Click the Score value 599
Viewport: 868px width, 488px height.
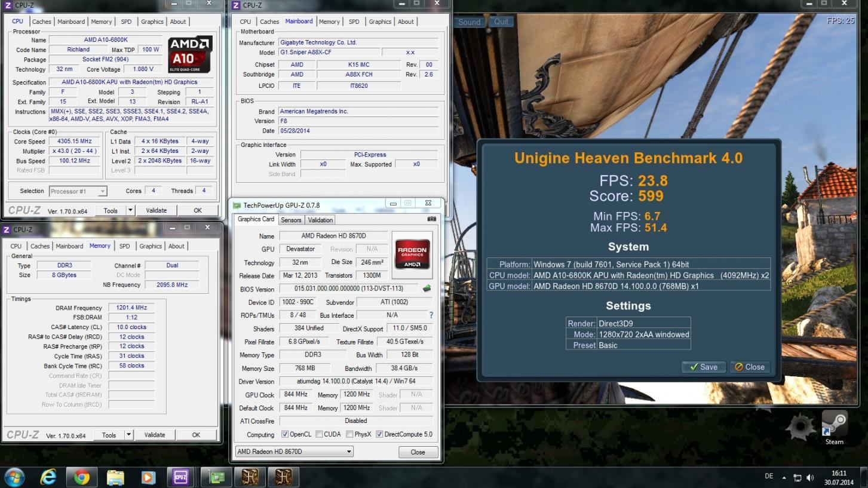coord(650,196)
